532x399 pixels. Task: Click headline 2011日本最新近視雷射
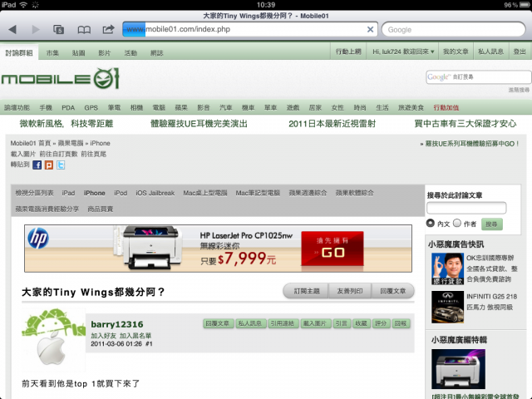pos(332,124)
